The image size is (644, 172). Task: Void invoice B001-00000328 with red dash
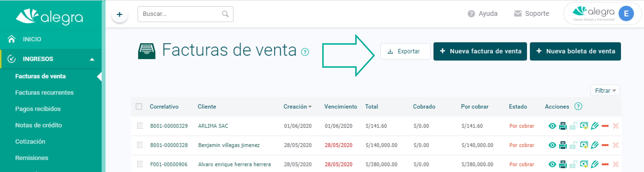tap(605, 145)
